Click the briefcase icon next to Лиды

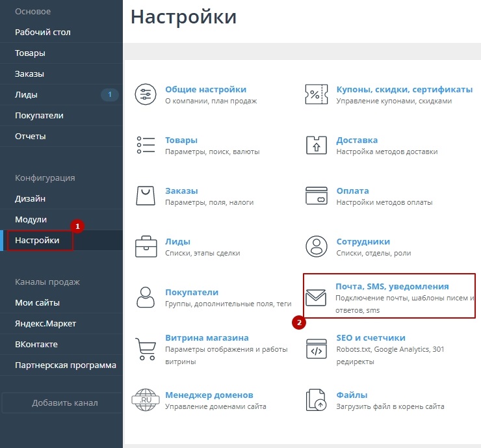pyautogui.click(x=146, y=246)
